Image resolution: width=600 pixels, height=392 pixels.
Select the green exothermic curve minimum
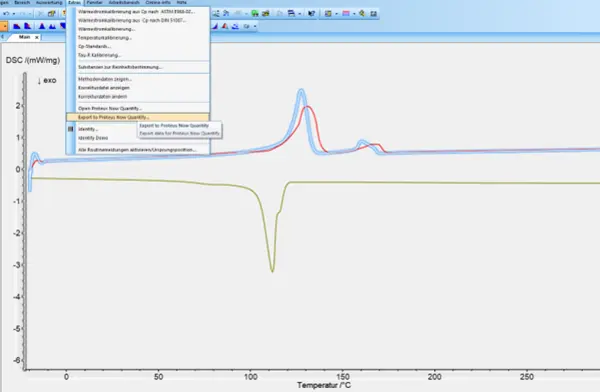272,270
